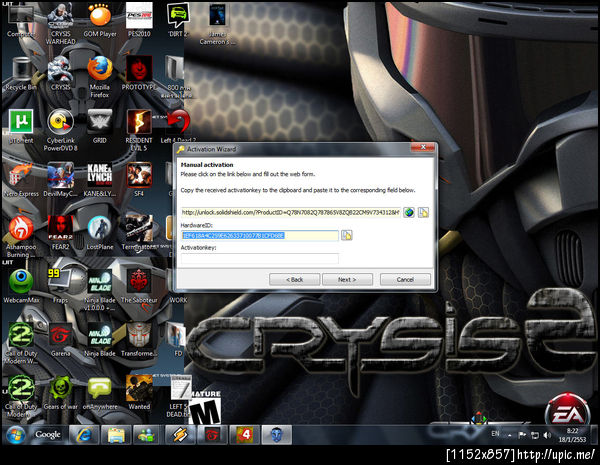Open Internet Explorer from taskbar
Screen dimensions: 600x465
[84, 435]
